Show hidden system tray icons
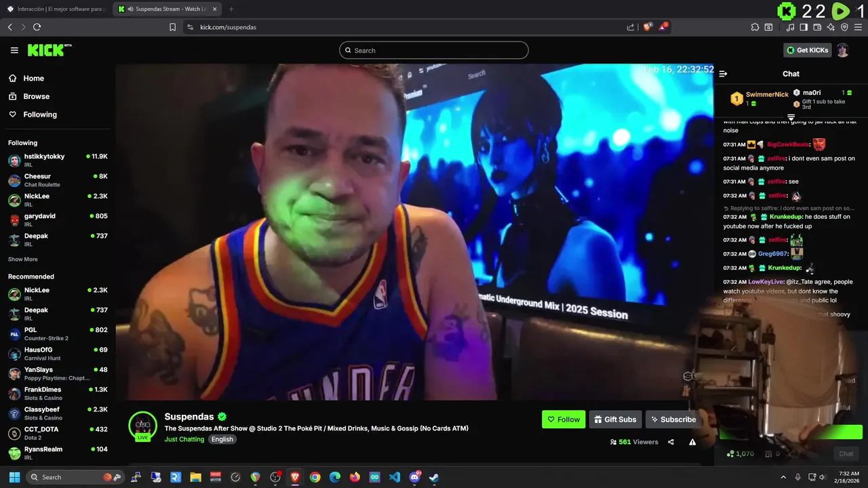This screenshot has height=488, width=868. pyautogui.click(x=783, y=477)
